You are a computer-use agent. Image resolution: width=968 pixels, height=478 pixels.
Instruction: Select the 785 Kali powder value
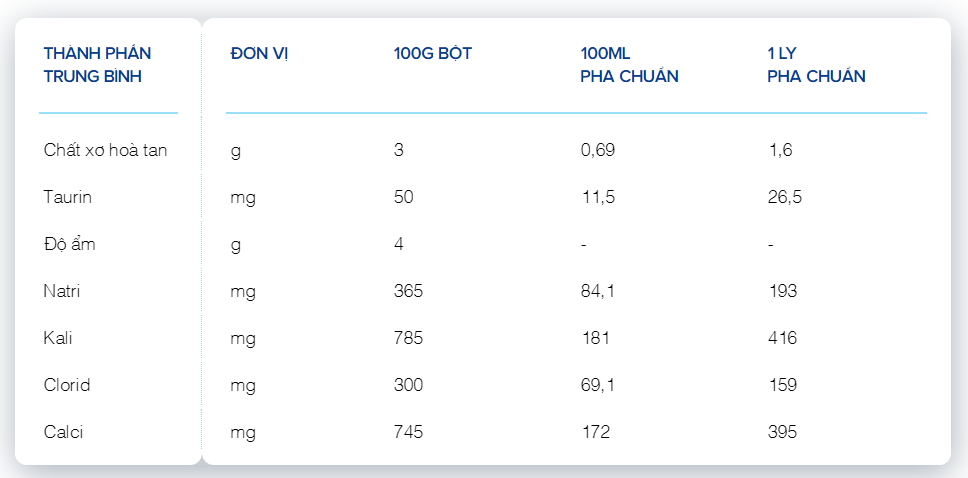pos(409,338)
